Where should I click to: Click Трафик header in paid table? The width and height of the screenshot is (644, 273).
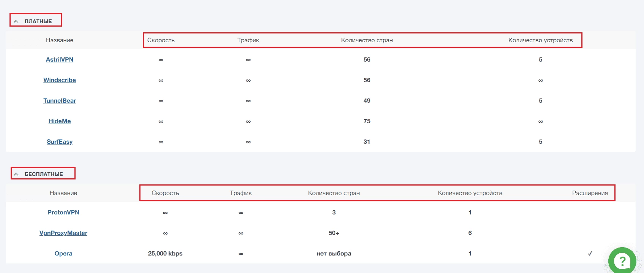click(248, 40)
